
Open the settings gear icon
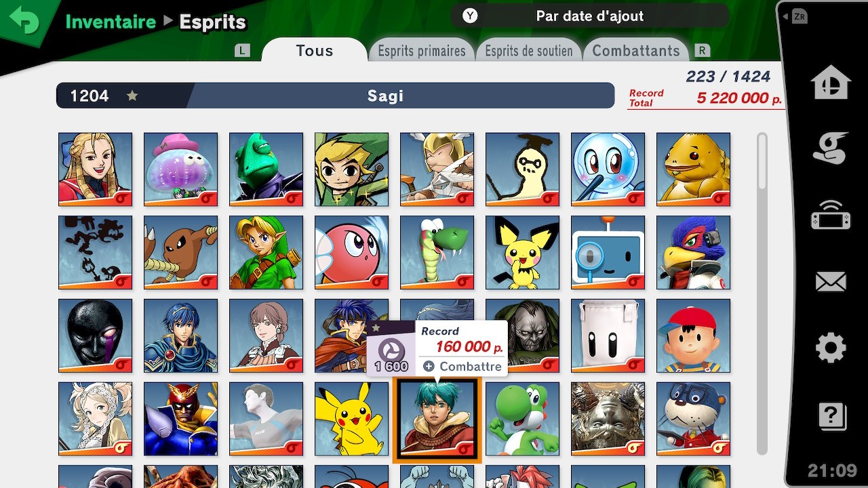831,348
